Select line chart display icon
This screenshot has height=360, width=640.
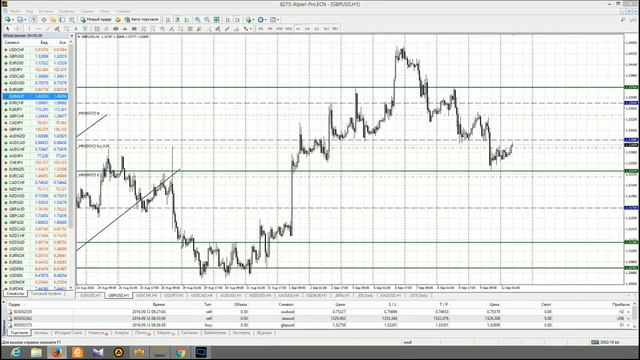click(187, 19)
